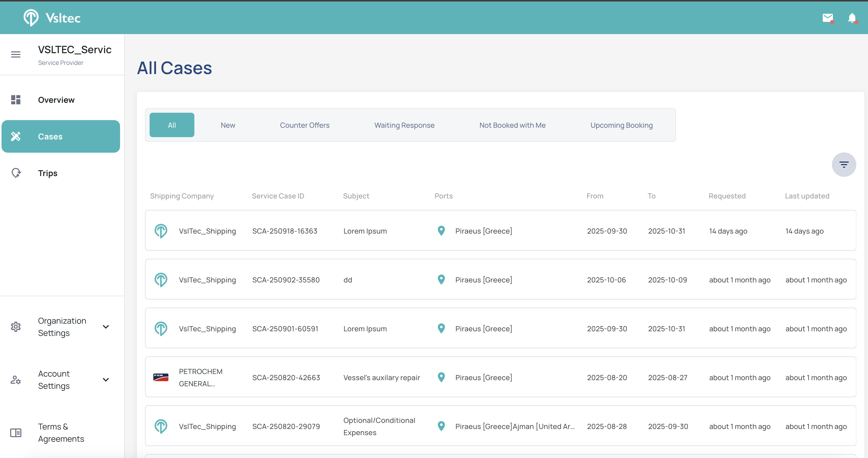Click the Vsltec logo in header
The image size is (868, 458).
point(52,18)
